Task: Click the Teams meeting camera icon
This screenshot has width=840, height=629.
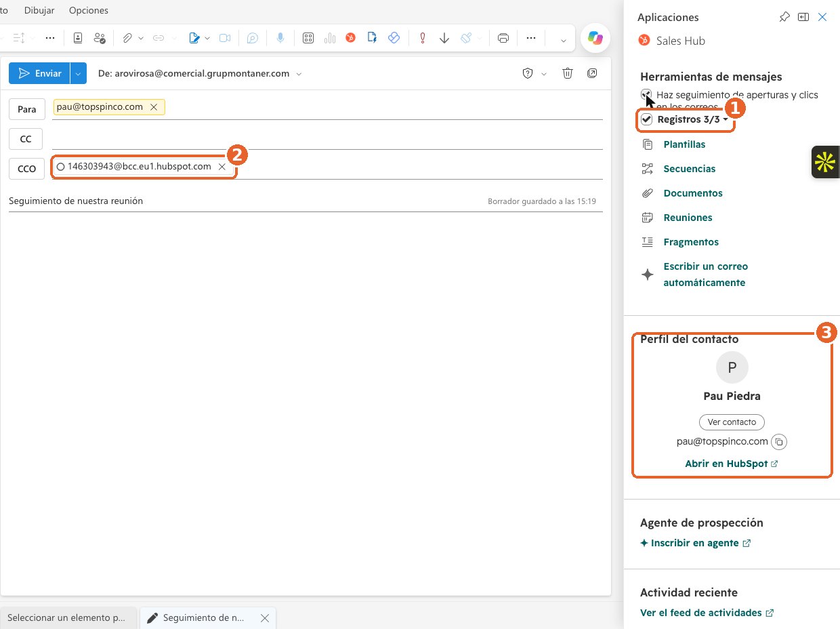Action: 225,38
